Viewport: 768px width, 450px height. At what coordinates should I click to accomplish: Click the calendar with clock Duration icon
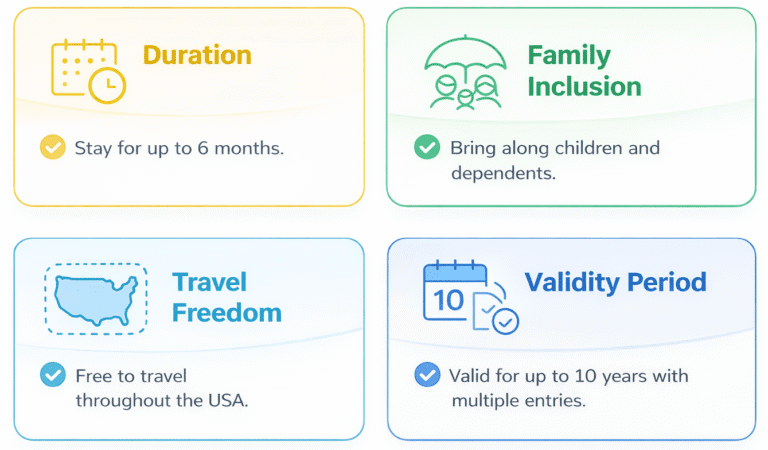click(88, 70)
